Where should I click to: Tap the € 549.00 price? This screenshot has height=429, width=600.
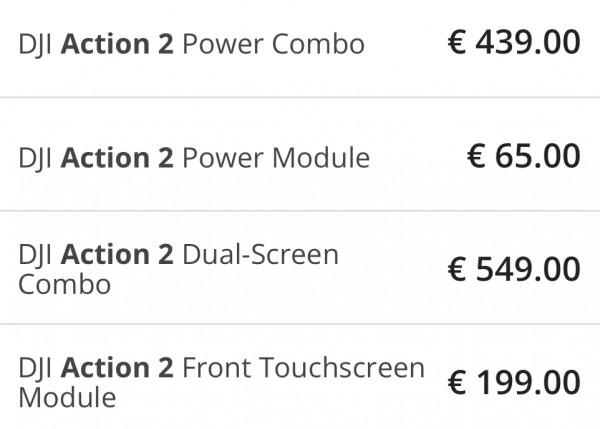click(513, 269)
